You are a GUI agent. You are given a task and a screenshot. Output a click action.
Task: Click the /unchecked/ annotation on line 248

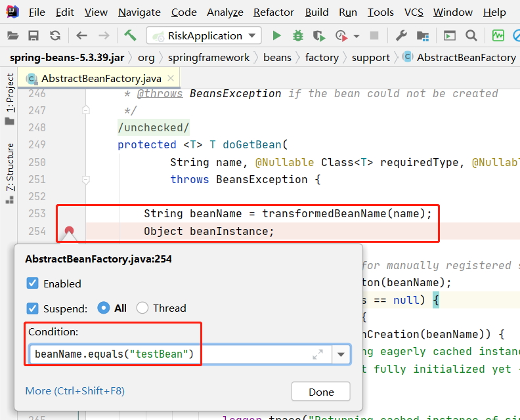(x=154, y=127)
